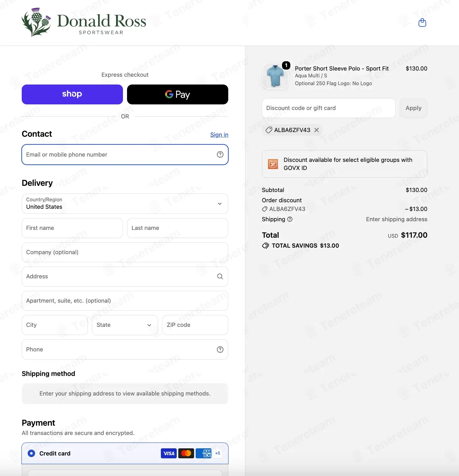Open the Country/Region dropdown
This screenshot has height=476, width=459.
click(125, 204)
